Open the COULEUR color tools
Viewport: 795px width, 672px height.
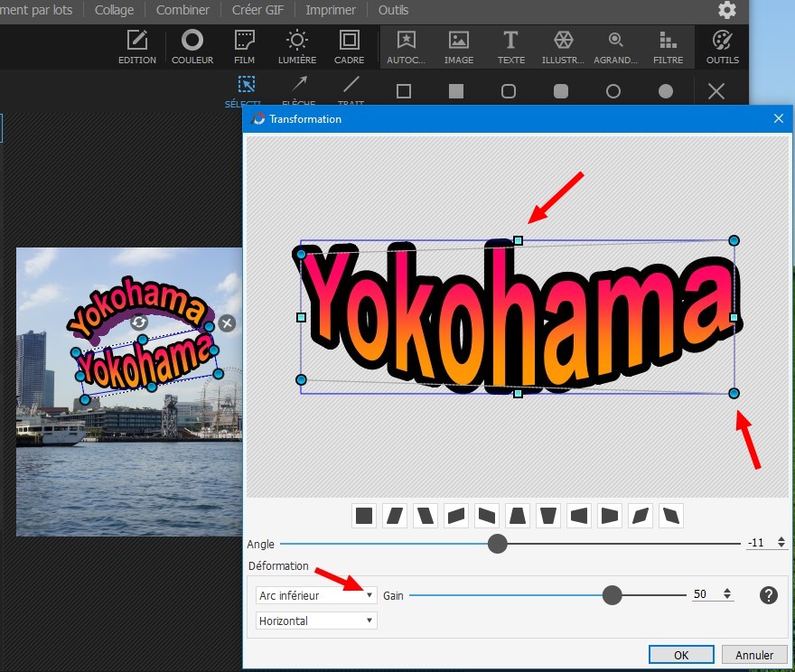pos(192,47)
